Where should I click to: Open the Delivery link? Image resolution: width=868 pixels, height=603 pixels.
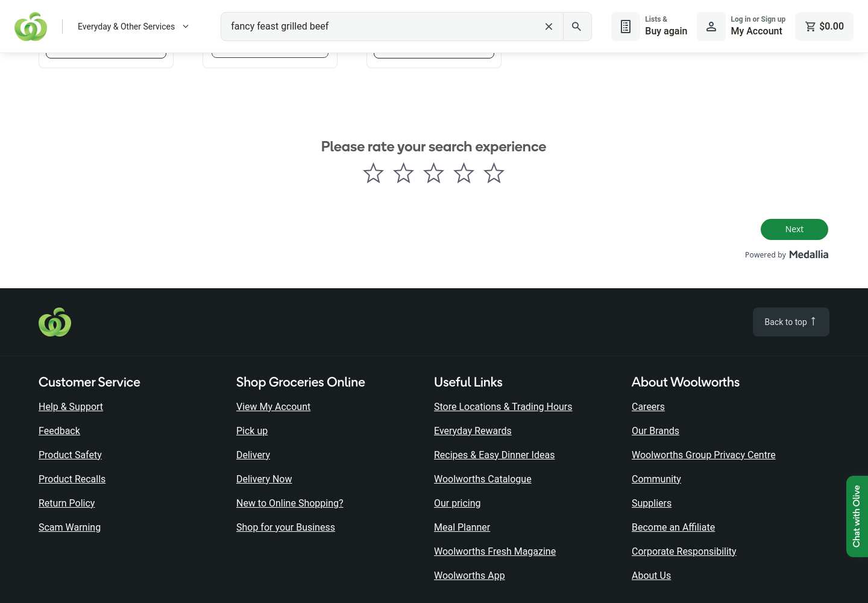click(253, 455)
